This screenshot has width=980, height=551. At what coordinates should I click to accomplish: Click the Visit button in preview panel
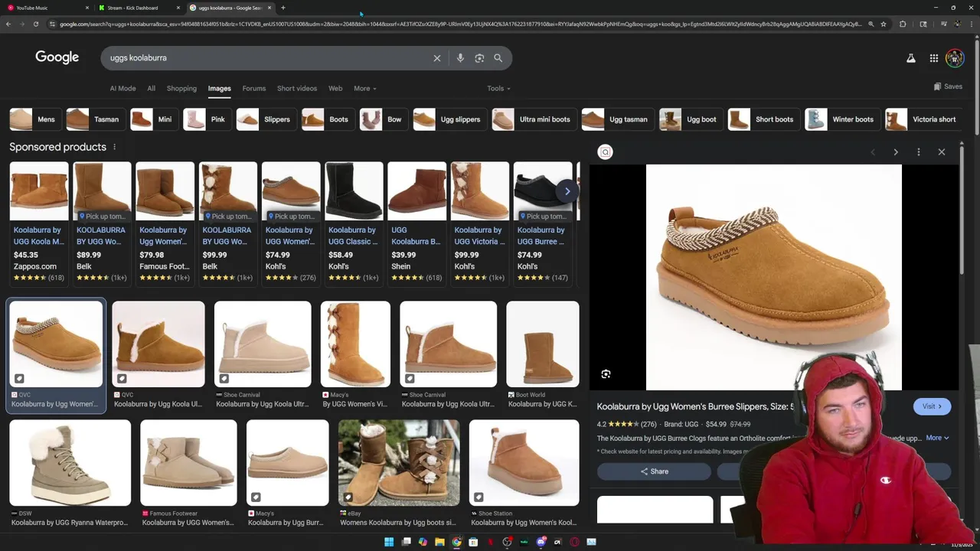tap(932, 406)
